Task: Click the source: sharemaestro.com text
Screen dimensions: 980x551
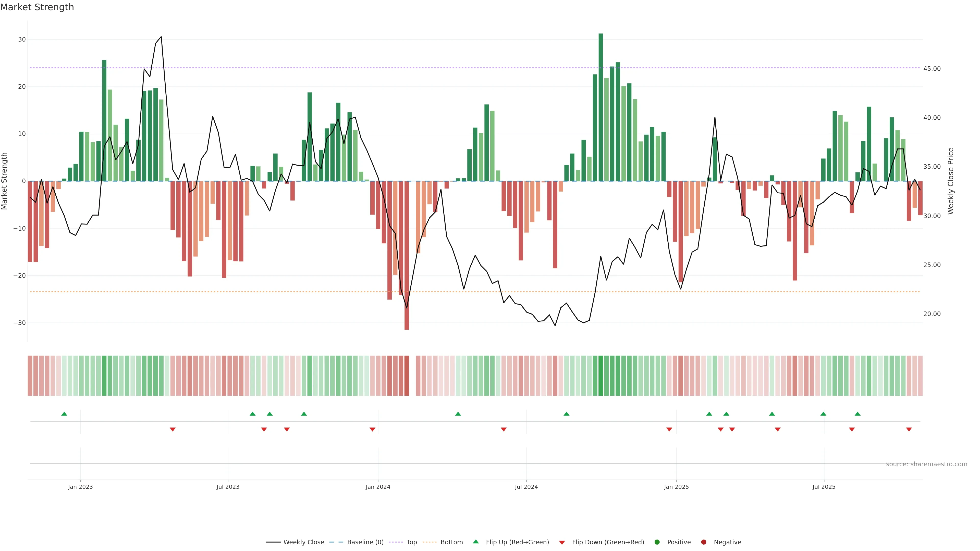Action: (926, 464)
